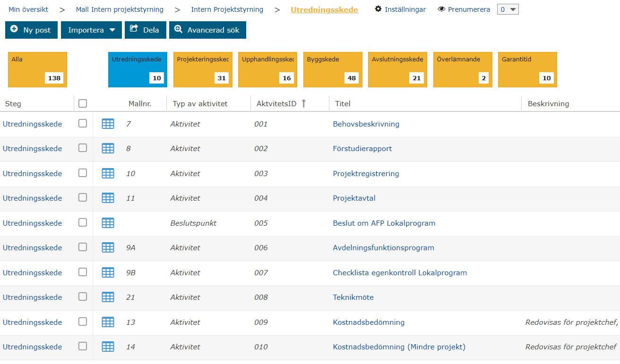
Task: Show all 138 items via Alla tile
Action: pyautogui.click(x=37, y=69)
